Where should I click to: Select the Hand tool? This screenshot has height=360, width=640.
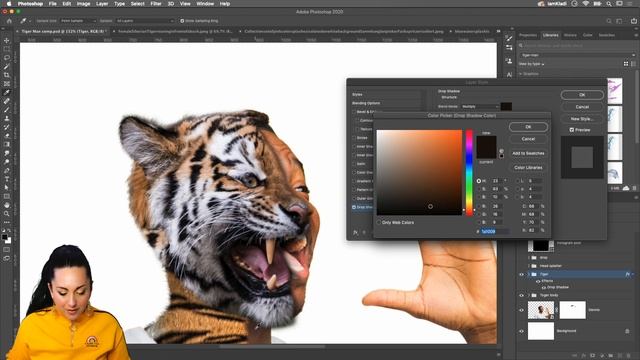(7, 205)
